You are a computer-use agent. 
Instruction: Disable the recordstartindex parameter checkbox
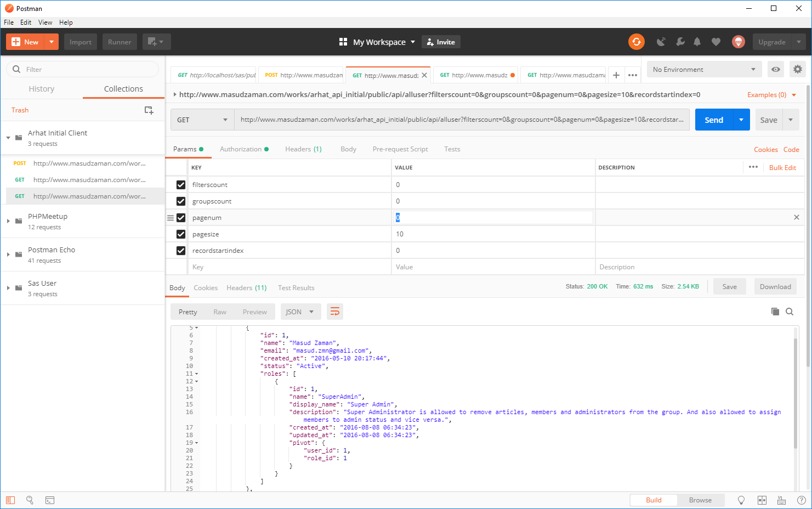181,251
